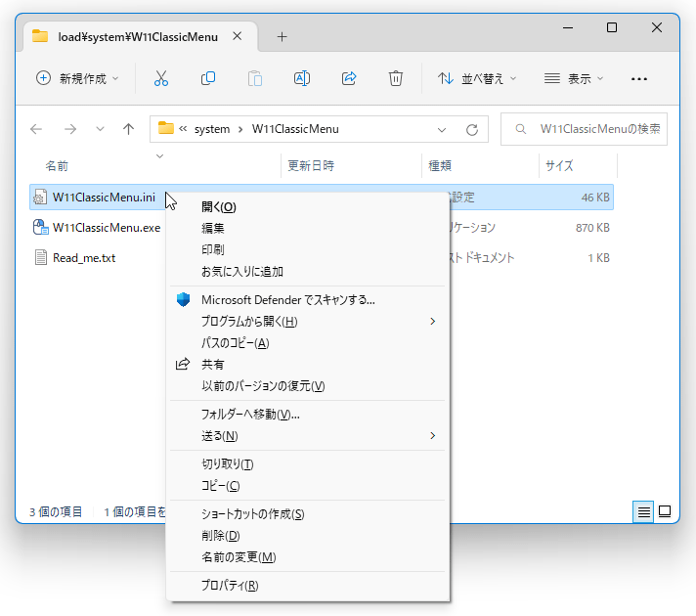Choose コピー(C) in context menu
The width and height of the screenshot is (696, 616).
[307, 486]
